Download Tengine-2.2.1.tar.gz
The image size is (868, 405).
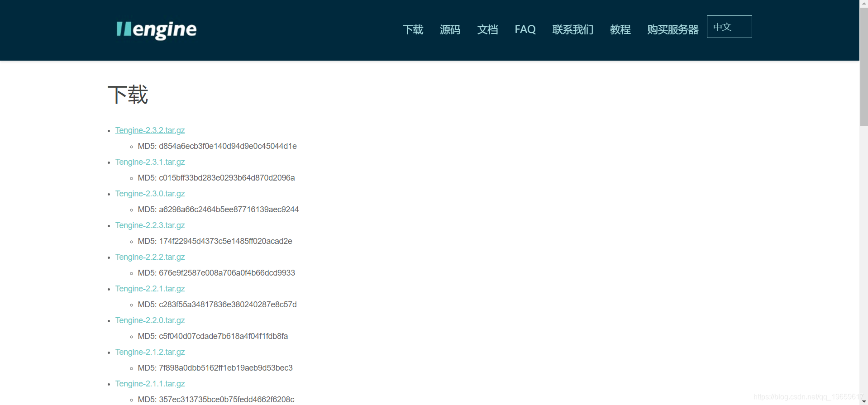coord(150,289)
